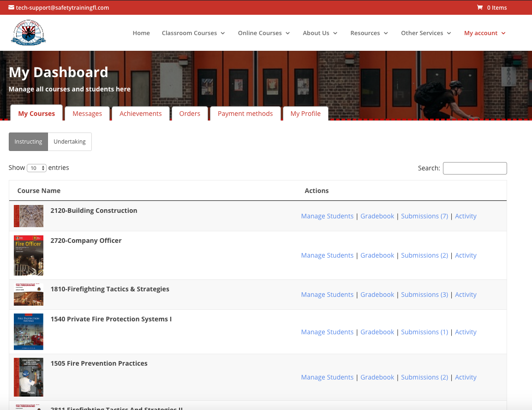532x410 pixels.
Task: Click the Firefighting Tactics & Strategies course image
Action: tap(28, 294)
